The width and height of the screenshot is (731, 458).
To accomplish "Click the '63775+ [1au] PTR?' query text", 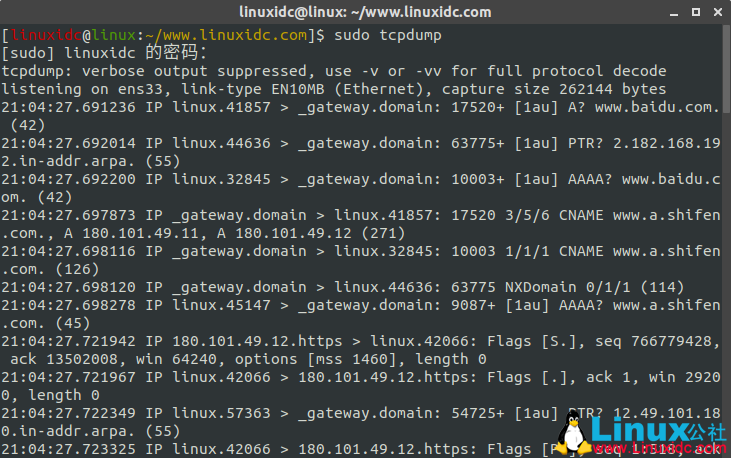I will [527, 143].
